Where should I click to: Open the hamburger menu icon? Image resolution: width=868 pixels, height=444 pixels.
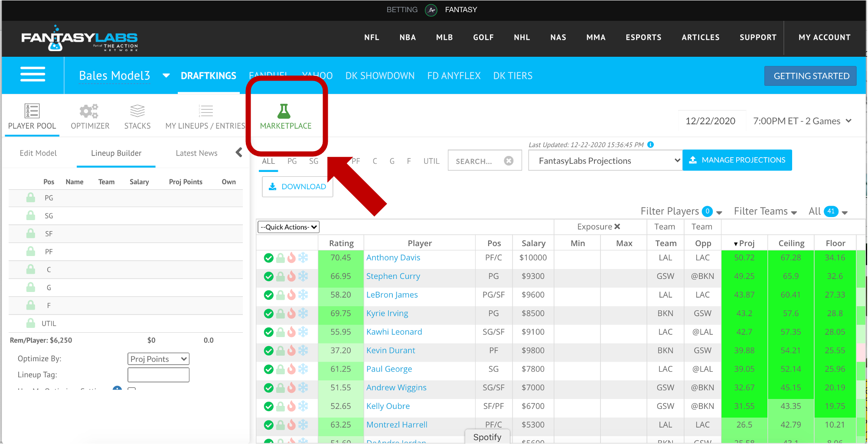(x=33, y=74)
